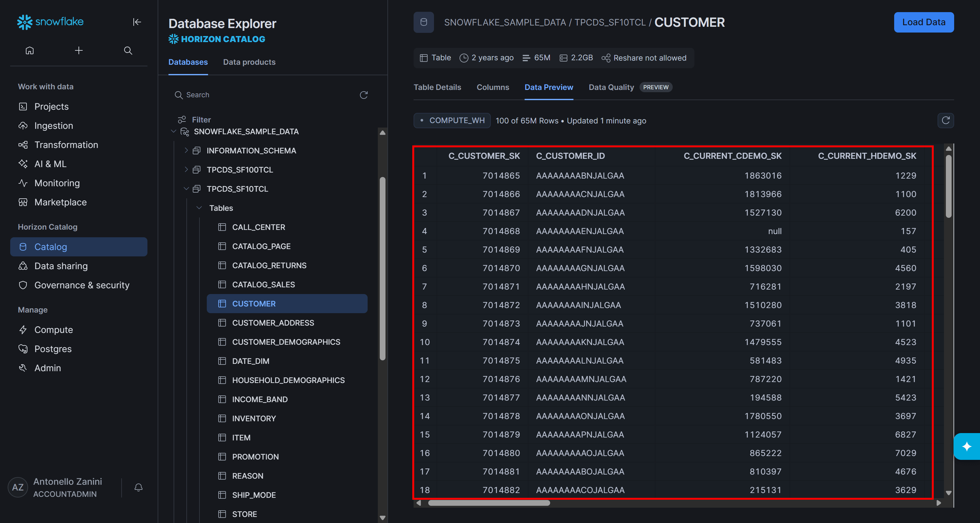Click the Snowflake logo
The height and width of the screenshot is (523, 980).
coord(50,22)
